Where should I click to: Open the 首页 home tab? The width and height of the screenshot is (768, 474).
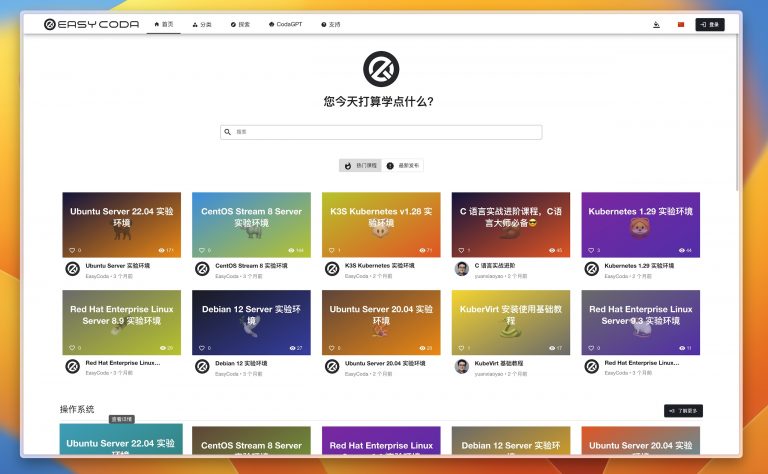pyautogui.click(x=164, y=24)
